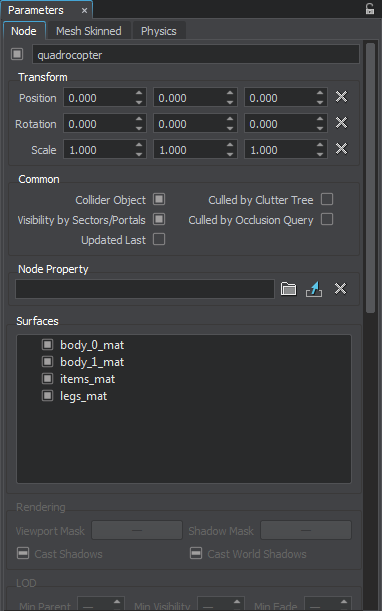Decrease Scale Z with down arrow
382x611 pixels.
pyautogui.click(x=320, y=155)
